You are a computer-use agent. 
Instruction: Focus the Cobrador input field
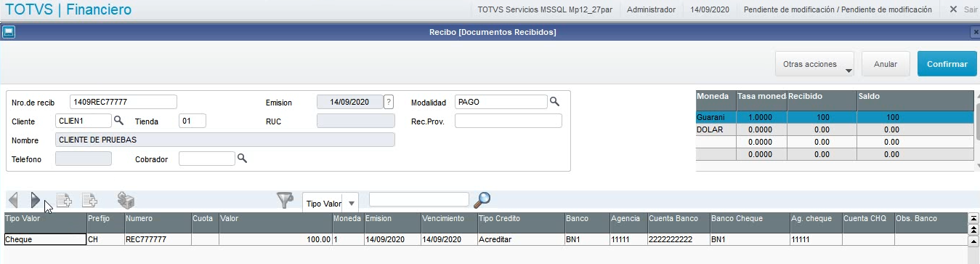tap(207, 158)
